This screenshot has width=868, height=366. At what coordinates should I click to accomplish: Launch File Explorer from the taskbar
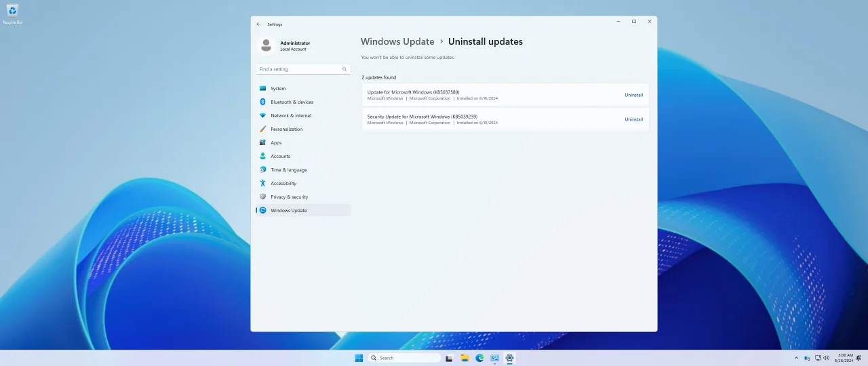[465, 358]
